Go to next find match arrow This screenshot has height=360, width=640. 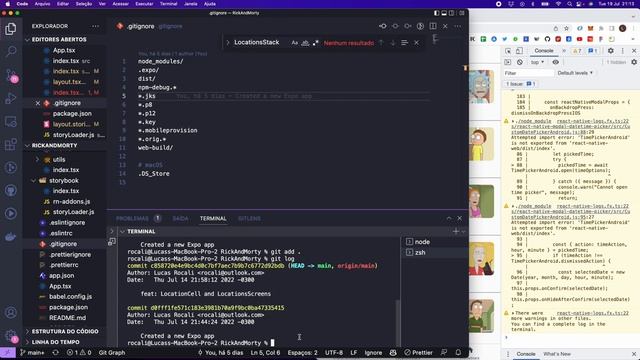393,42
